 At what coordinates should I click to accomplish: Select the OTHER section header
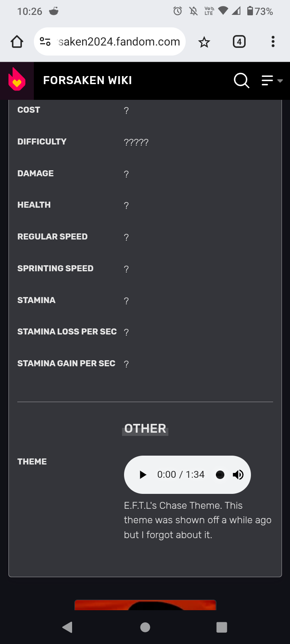coord(145,429)
